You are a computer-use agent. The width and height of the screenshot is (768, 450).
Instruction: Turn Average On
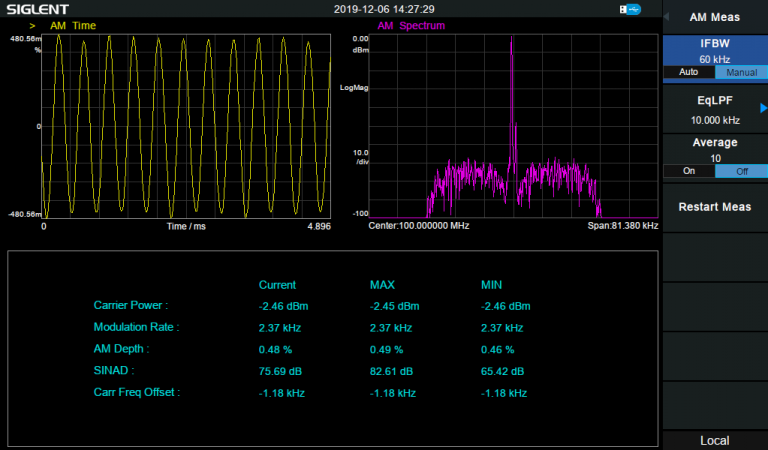(688, 171)
